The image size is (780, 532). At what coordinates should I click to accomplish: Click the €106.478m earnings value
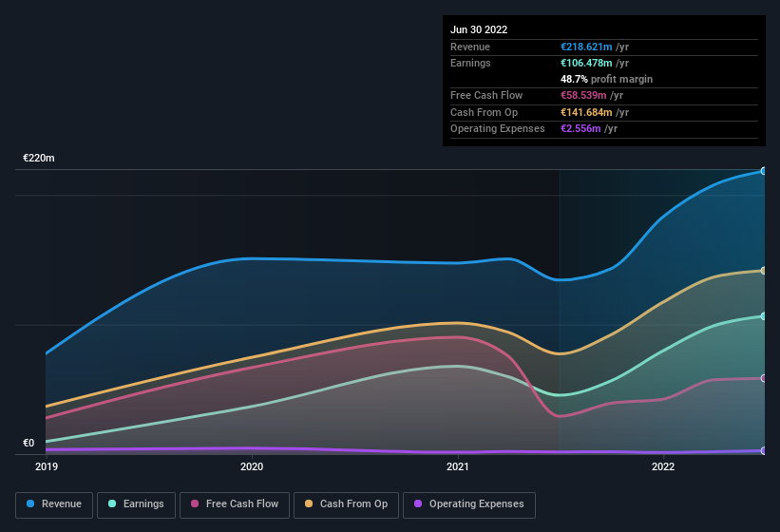(x=586, y=63)
